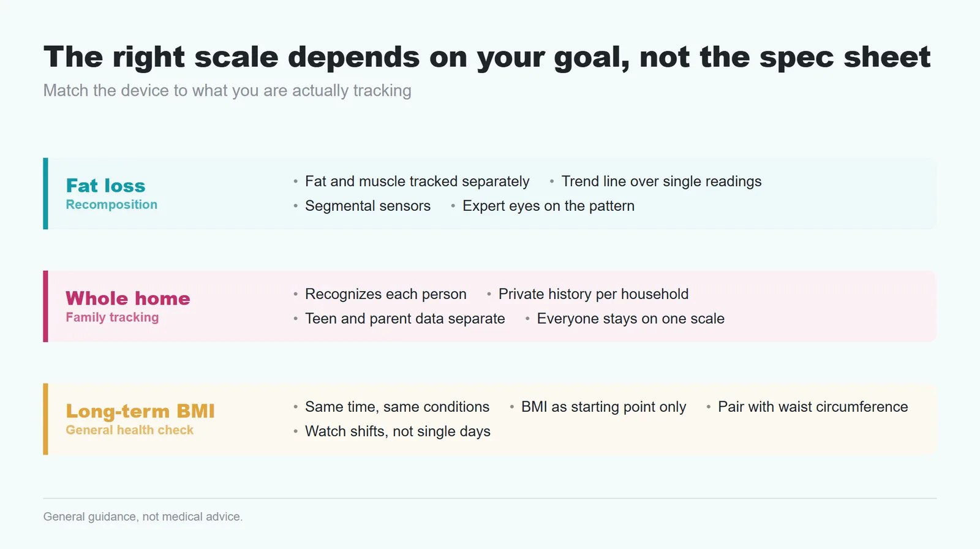Select the 'Recomposition' sublabel

tap(111, 205)
